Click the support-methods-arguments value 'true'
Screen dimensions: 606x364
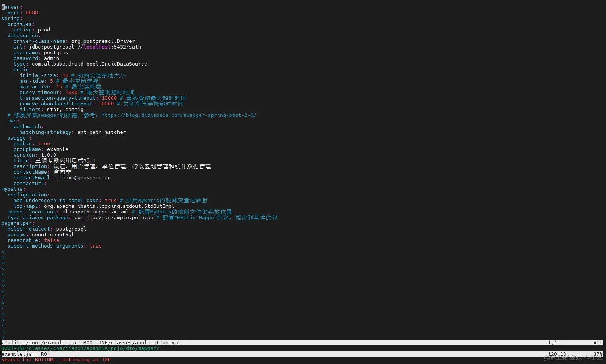(96, 246)
